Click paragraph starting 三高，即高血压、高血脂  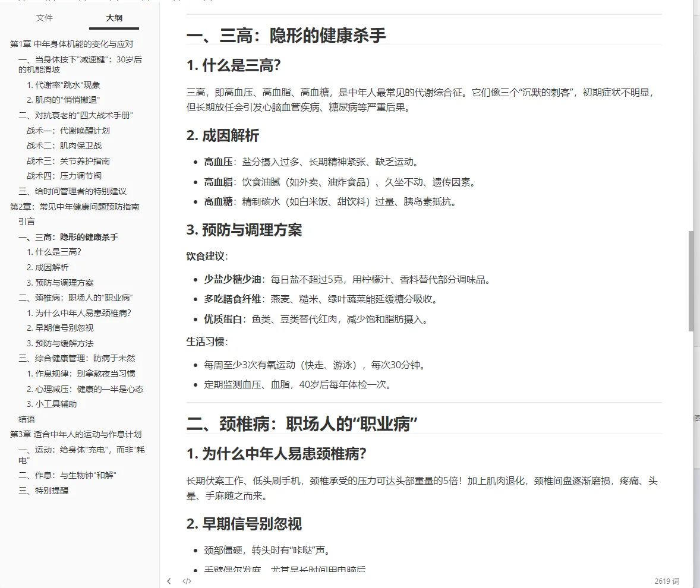[x=421, y=100]
